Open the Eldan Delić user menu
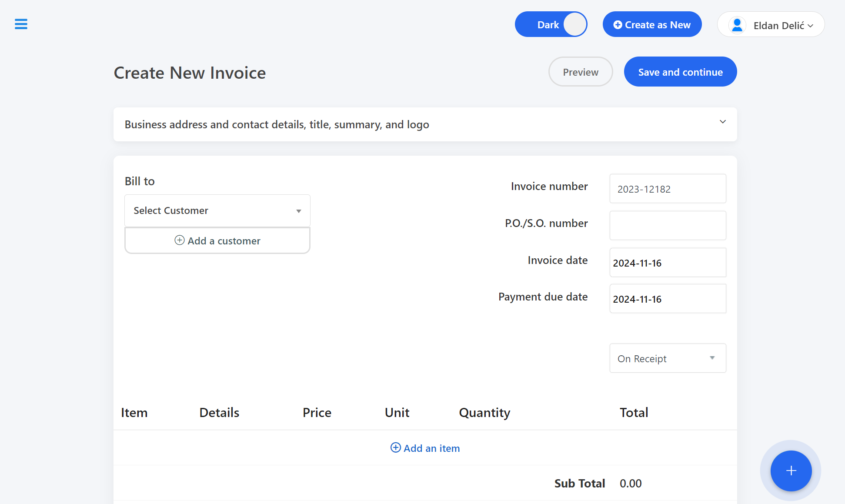 pos(771,24)
